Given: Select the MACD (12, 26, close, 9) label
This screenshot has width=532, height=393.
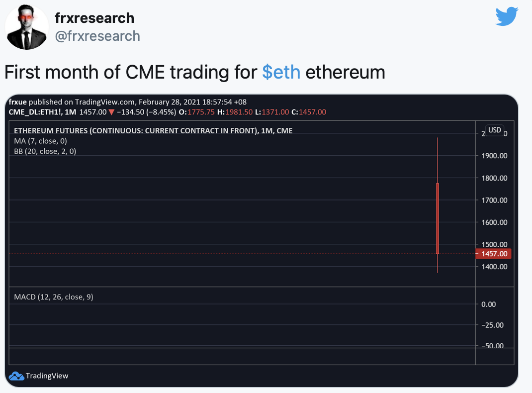Looking at the screenshot, I should 53,297.
